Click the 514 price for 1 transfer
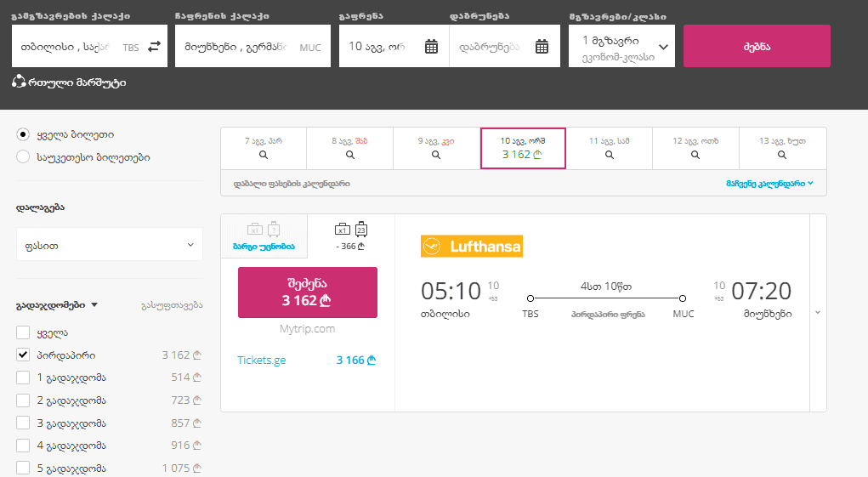Screen dimensions: 868x477 pyautogui.click(x=186, y=378)
